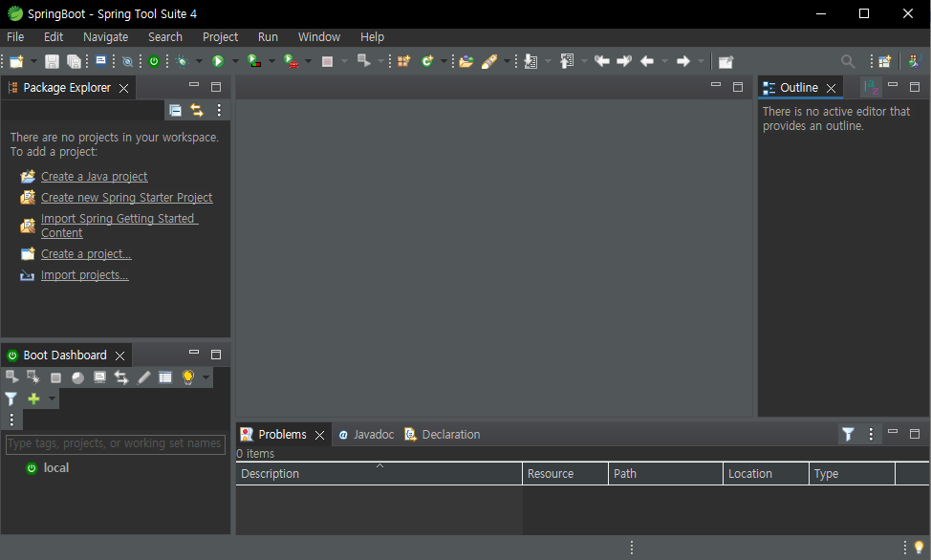
Task: Toggle Link with Editor in Package Explorer
Action: [x=197, y=110]
